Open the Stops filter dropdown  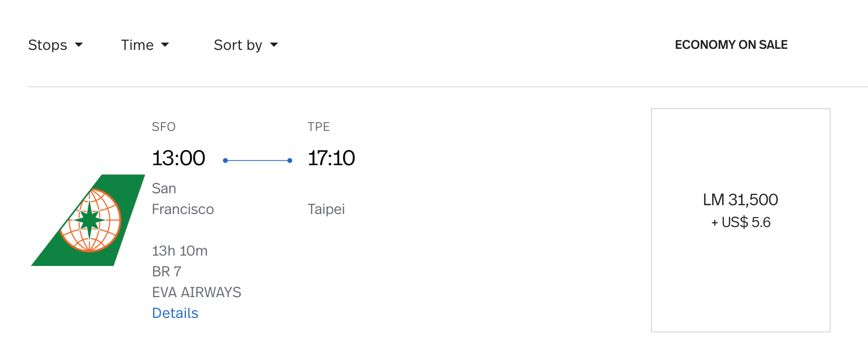point(56,45)
